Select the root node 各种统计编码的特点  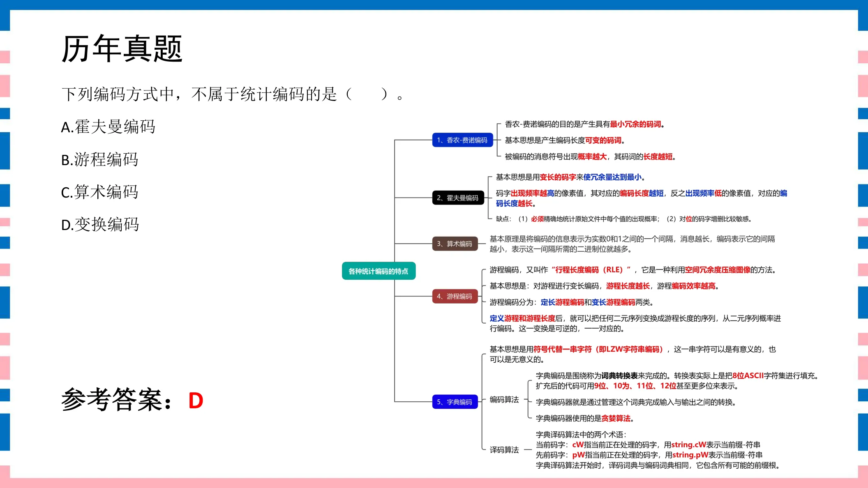[x=379, y=271]
